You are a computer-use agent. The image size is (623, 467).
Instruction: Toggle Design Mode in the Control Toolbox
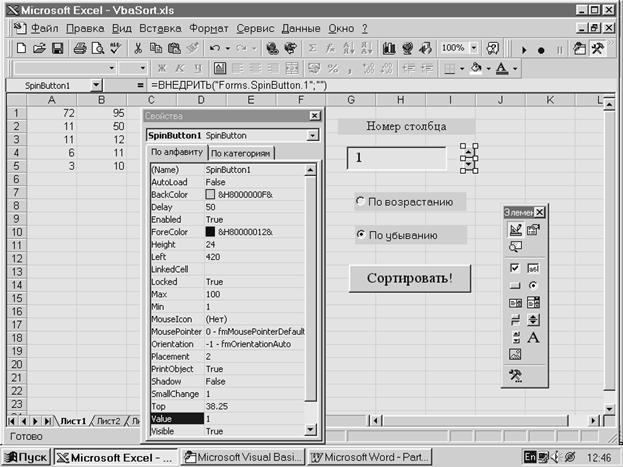515,231
